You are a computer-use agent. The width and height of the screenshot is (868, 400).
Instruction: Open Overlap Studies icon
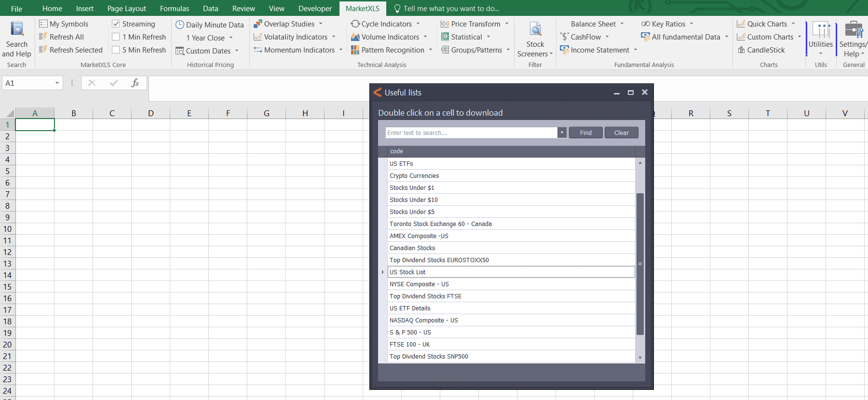(x=258, y=24)
